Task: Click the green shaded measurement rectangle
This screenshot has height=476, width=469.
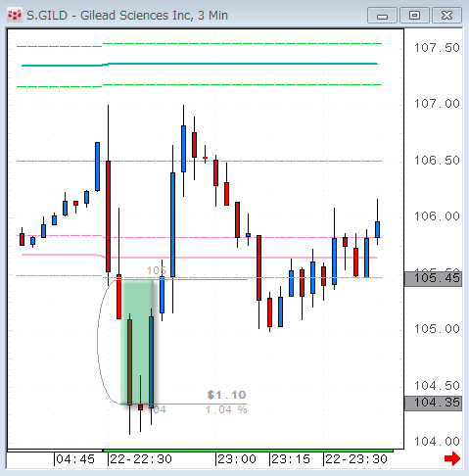Action: tap(137, 342)
